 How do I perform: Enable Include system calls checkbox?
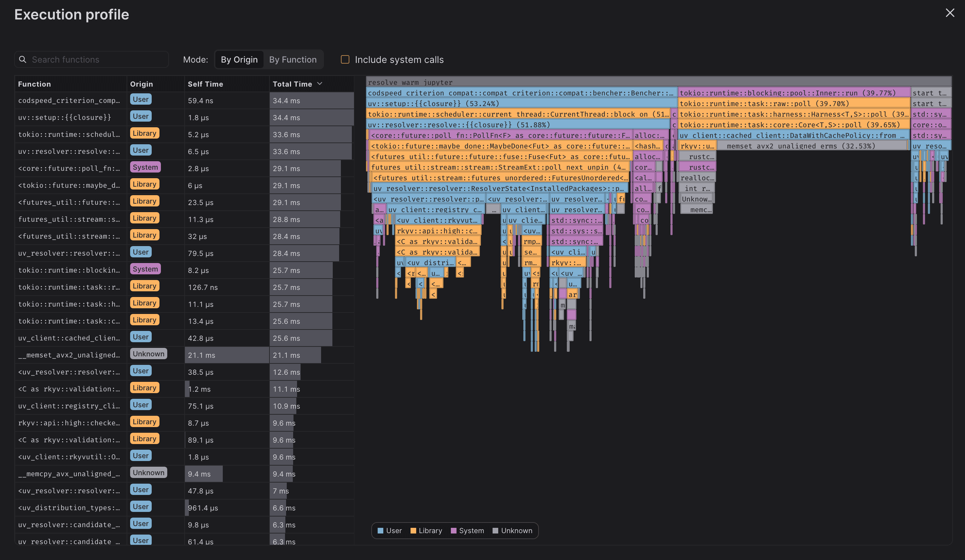(x=345, y=60)
